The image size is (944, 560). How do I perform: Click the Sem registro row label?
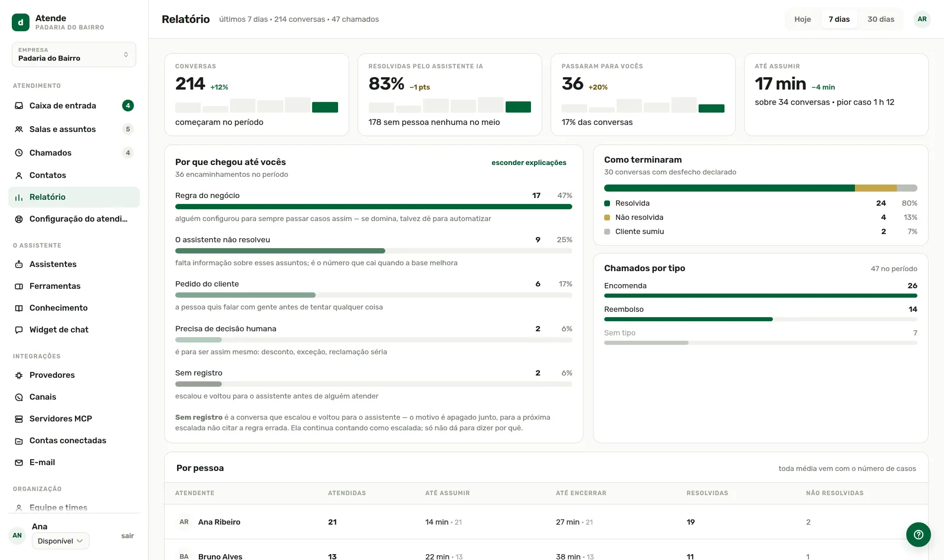199,373
